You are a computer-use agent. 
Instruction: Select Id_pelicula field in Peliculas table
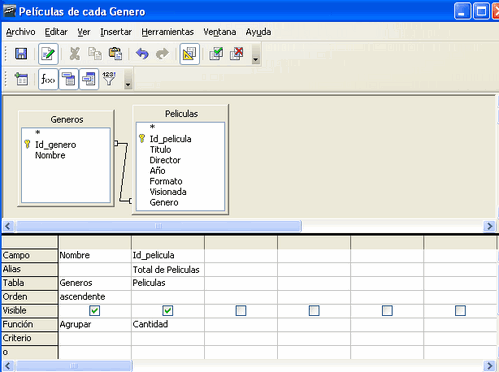pos(170,139)
